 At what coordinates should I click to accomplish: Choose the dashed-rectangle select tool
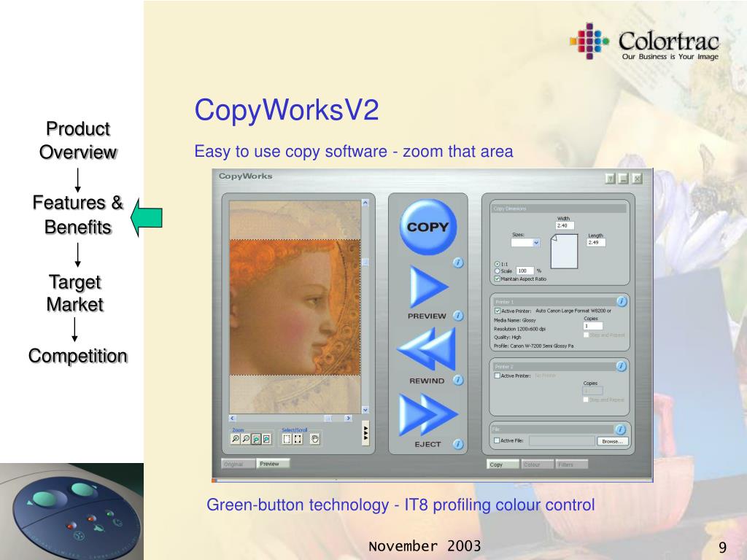click(287, 439)
